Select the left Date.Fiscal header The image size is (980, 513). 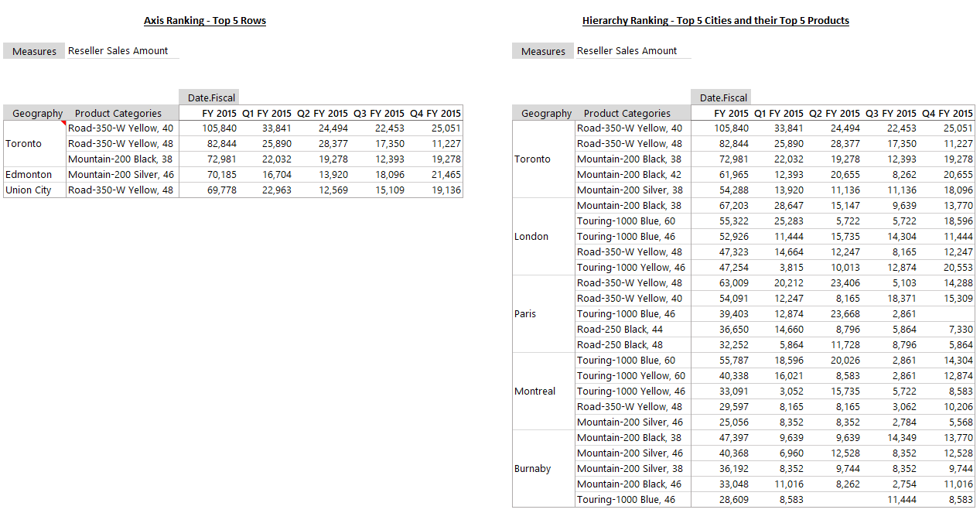(208, 97)
